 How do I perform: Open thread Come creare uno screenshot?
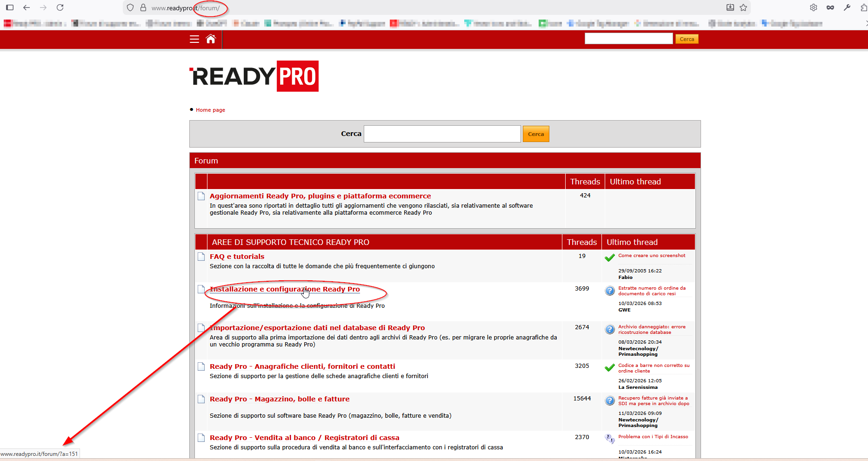coord(652,256)
